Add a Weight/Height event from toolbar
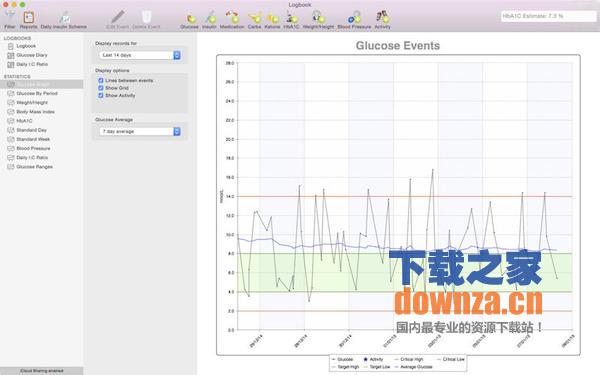600x375 pixels. [318, 19]
